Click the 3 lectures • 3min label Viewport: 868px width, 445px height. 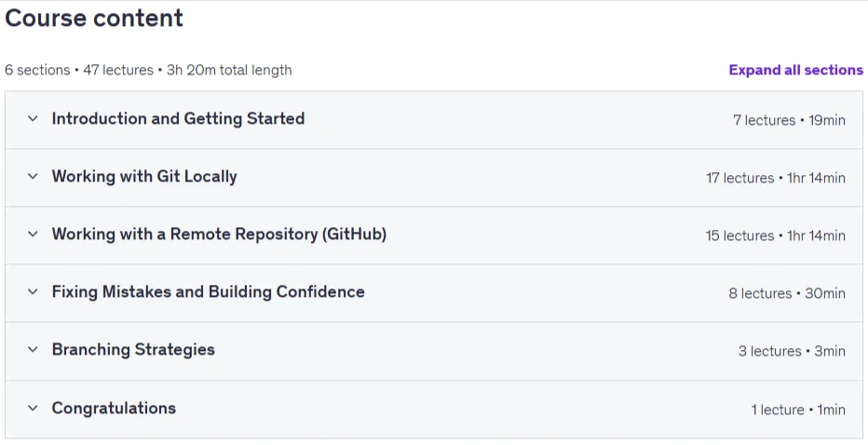click(792, 351)
